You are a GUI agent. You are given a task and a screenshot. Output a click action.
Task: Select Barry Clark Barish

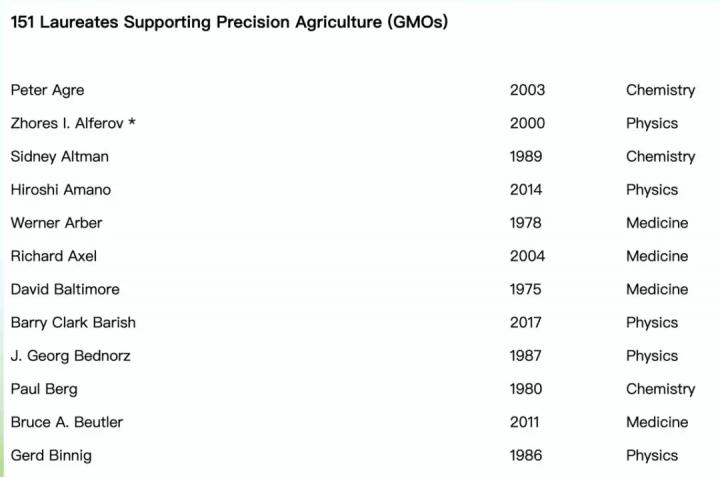point(73,323)
